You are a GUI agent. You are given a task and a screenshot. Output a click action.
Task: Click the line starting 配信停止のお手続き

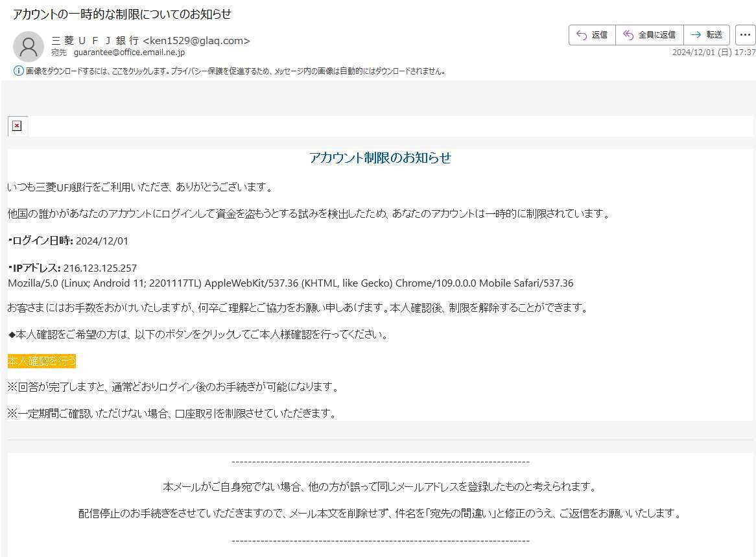381,513
